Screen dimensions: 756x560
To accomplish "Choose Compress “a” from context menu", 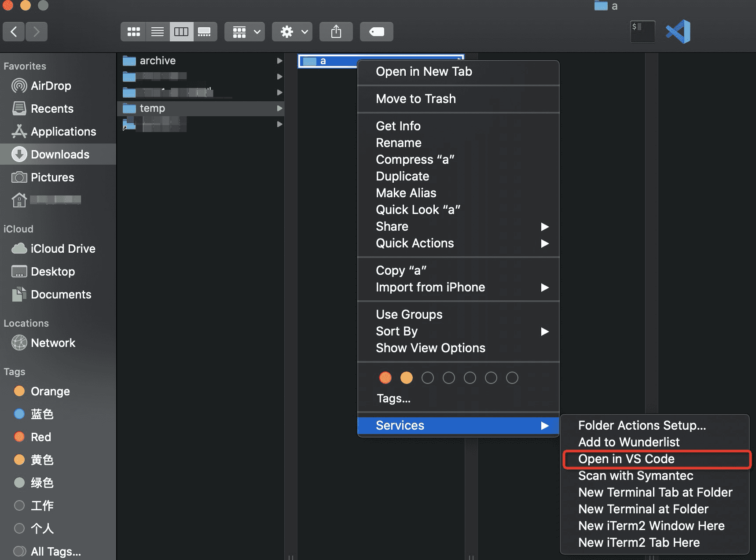I will pyautogui.click(x=459, y=159).
